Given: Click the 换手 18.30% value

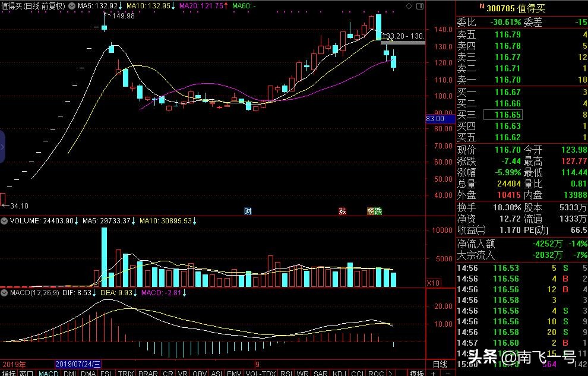Looking at the screenshot, I should 507,207.
